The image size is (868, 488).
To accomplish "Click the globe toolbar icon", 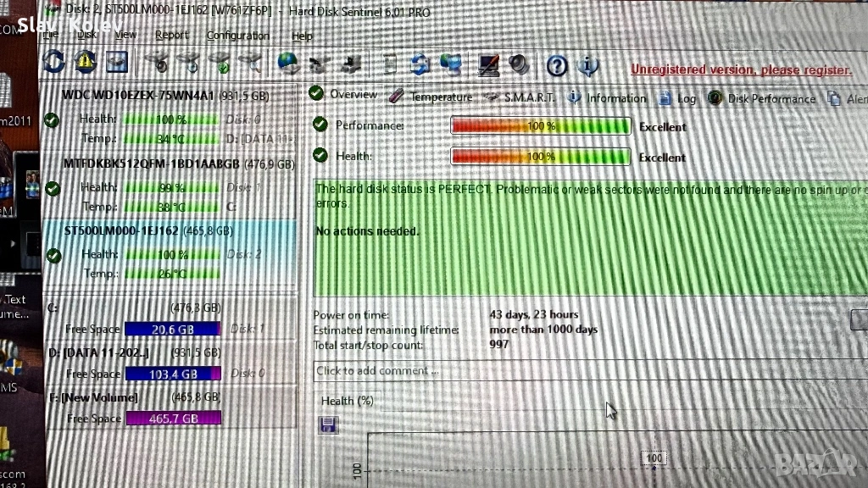I will pyautogui.click(x=288, y=64).
